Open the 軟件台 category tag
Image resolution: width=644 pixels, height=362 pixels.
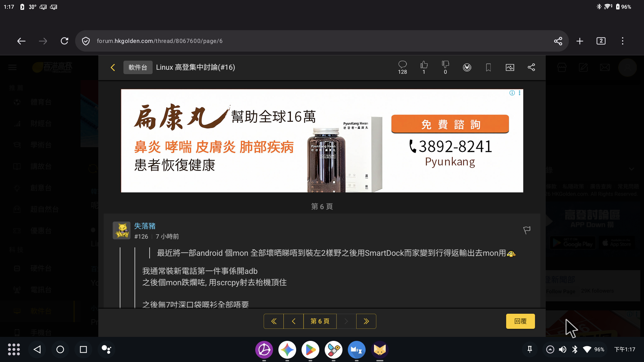point(138,67)
